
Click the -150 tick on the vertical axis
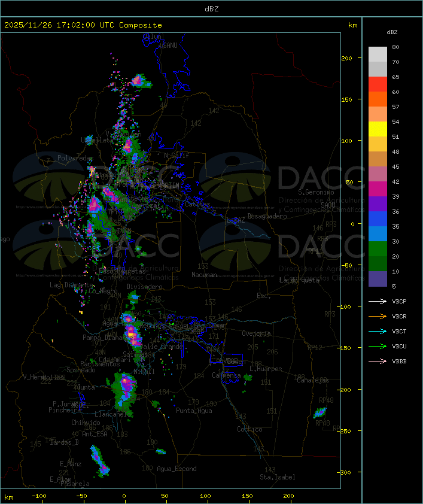coord(345,348)
